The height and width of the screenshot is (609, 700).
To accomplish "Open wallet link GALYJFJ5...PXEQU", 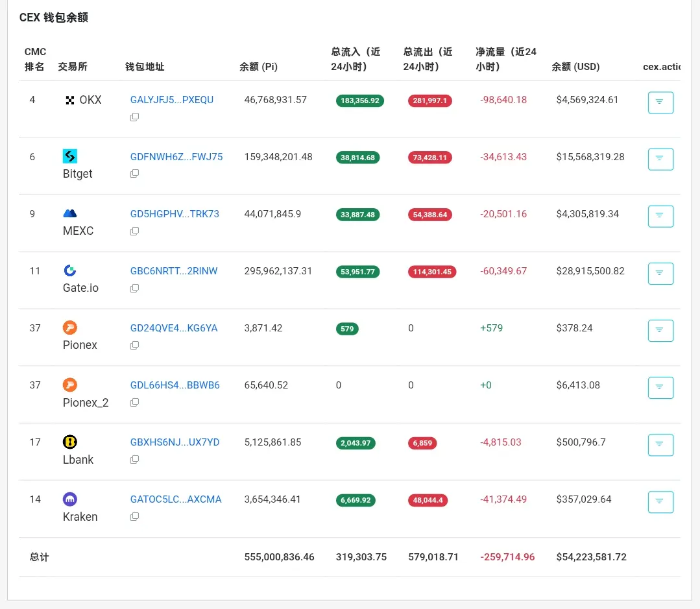I will [172, 100].
